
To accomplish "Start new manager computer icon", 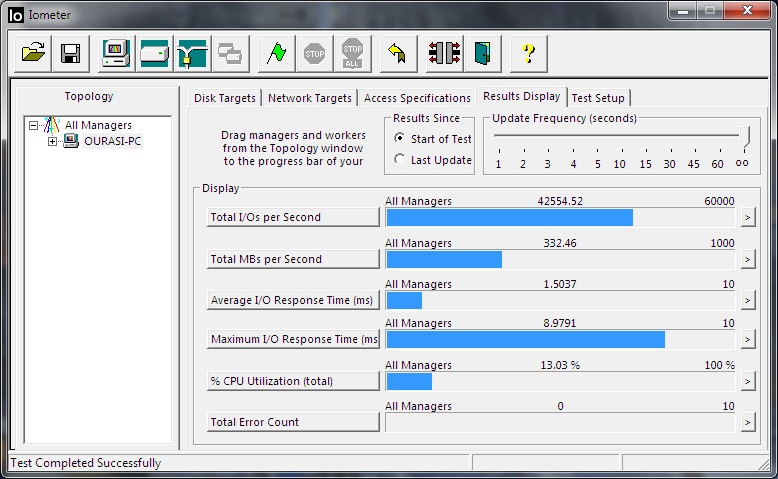I will pyautogui.click(x=116, y=53).
